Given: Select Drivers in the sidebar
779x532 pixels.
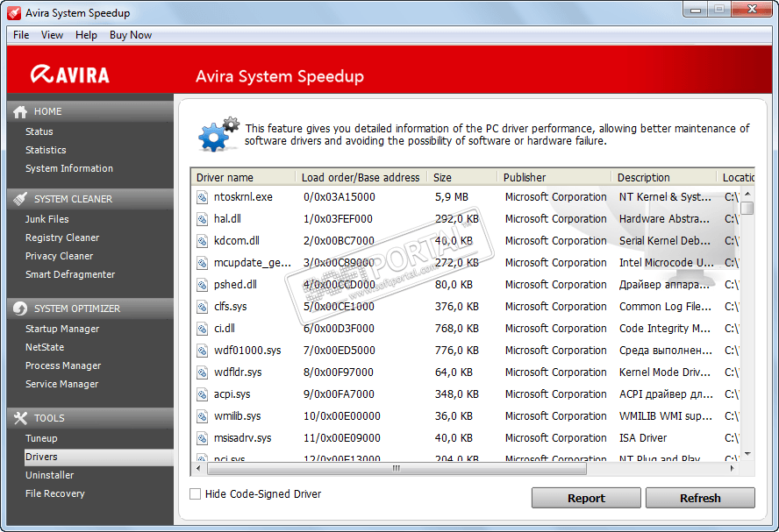Looking at the screenshot, I should point(99,457).
